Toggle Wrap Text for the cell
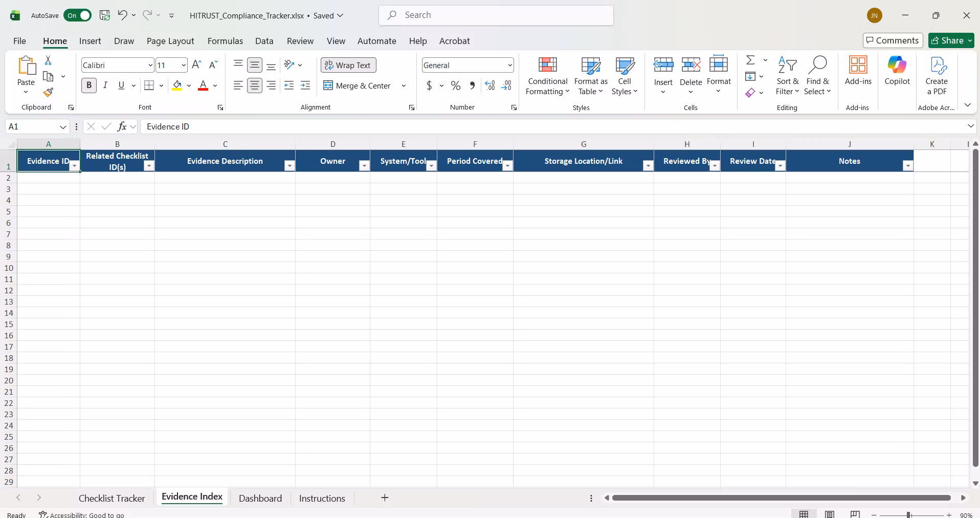This screenshot has width=980, height=518. click(x=348, y=65)
